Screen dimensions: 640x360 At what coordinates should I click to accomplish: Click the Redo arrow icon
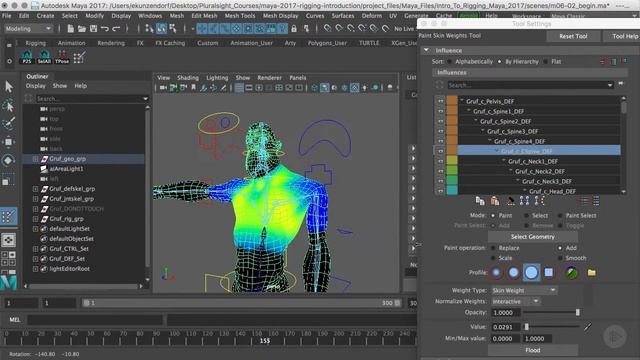[116, 29]
